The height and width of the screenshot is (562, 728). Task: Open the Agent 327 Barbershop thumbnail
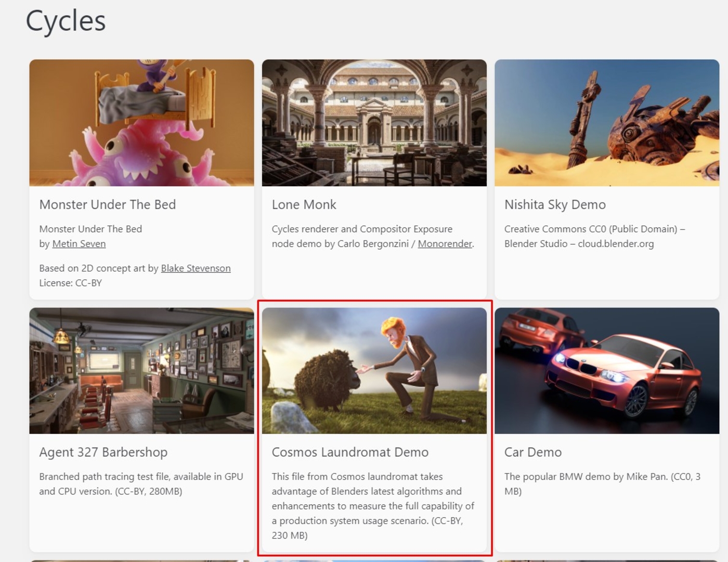point(141,371)
